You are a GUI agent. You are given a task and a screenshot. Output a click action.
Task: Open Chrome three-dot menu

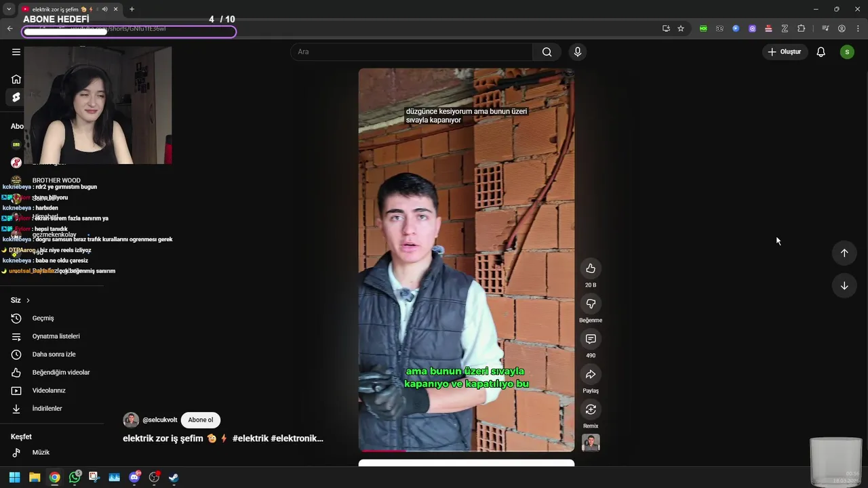858,28
